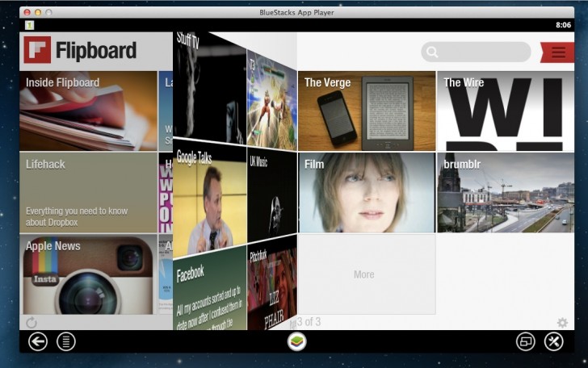The width and height of the screenshot is (588, 368).
Task: Open the Stuff TV tile
Action: point(209,86)
